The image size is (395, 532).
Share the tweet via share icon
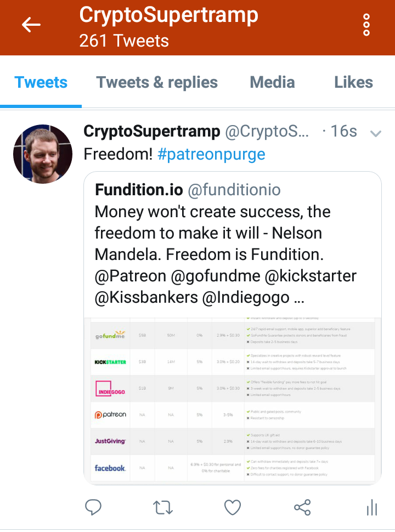click(x=302, y=507)
